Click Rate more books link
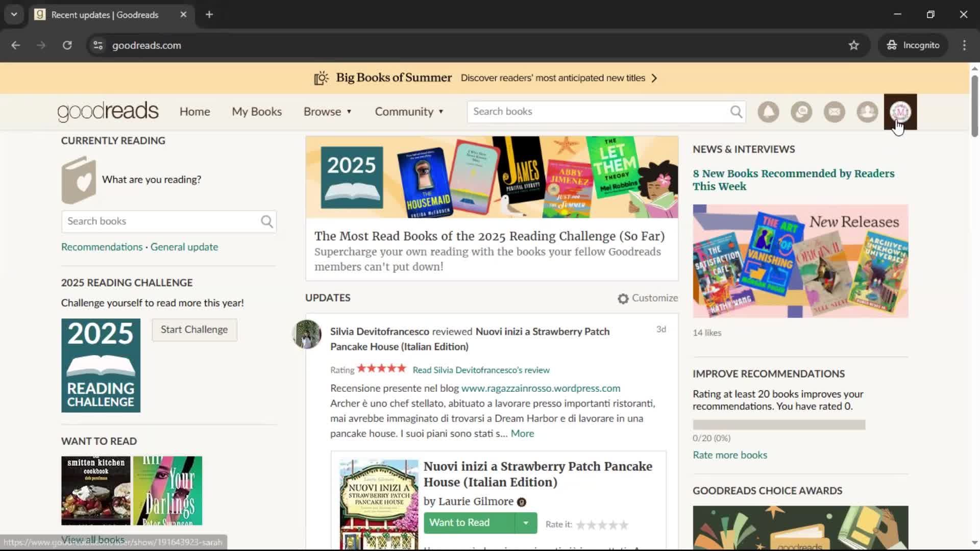 click(730, 455)
